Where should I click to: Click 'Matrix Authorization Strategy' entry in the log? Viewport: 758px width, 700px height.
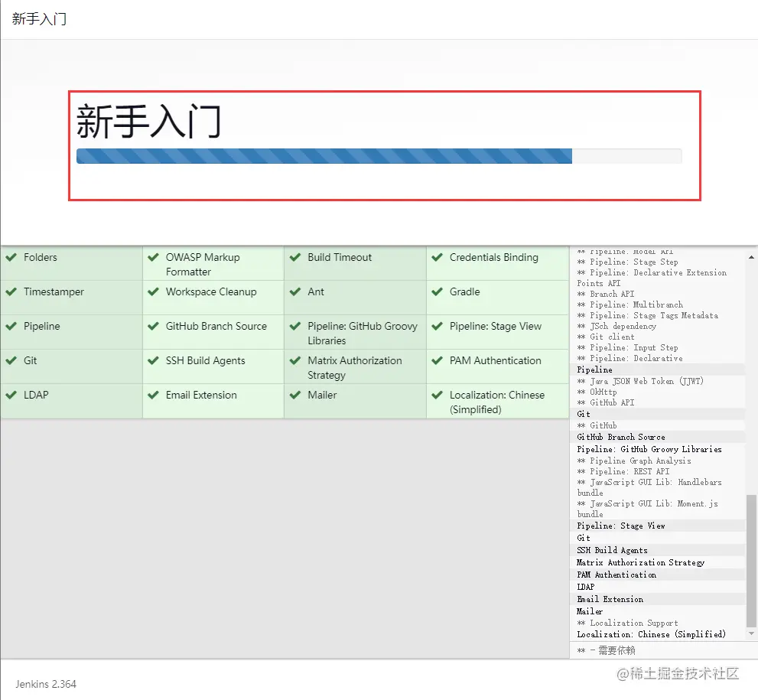click(x=640, y=562)
